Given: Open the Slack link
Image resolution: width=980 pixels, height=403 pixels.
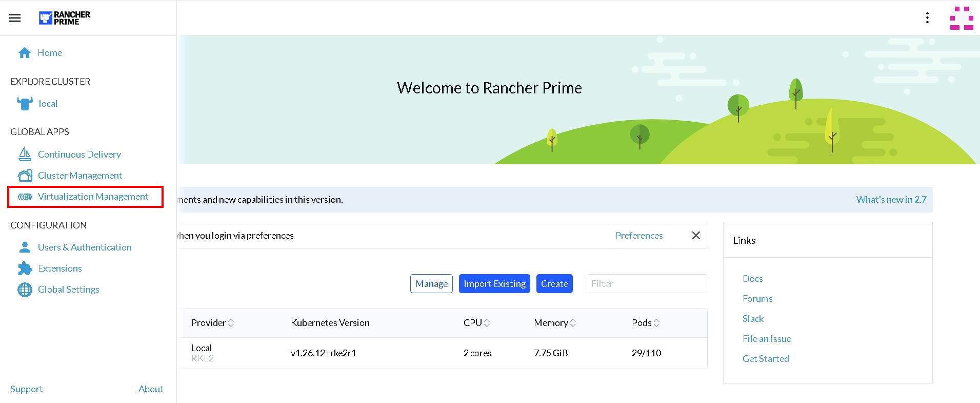Looking at the screenshot, I should point(753,319).
